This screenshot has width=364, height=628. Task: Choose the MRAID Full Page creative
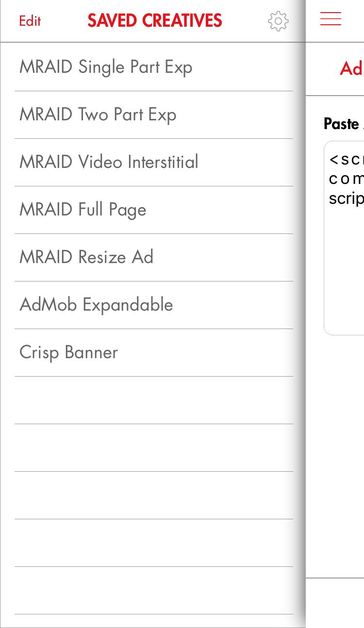pos(83,209)
